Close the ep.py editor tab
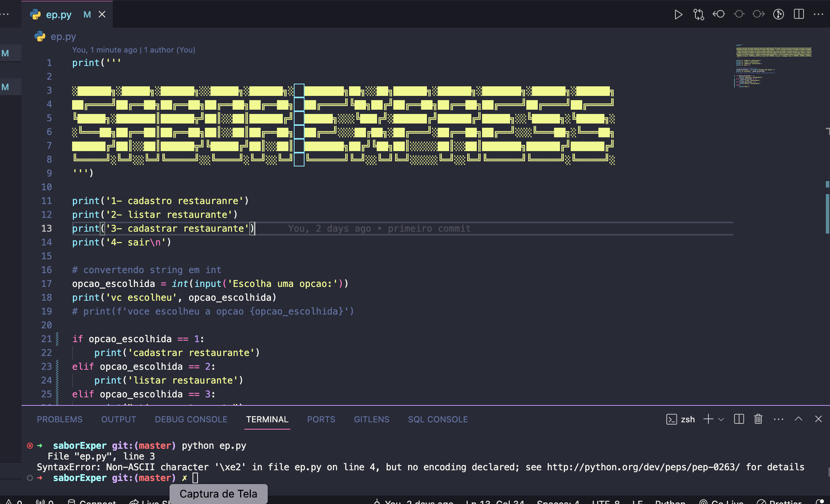The image size is (830, 504). [102, 15]
